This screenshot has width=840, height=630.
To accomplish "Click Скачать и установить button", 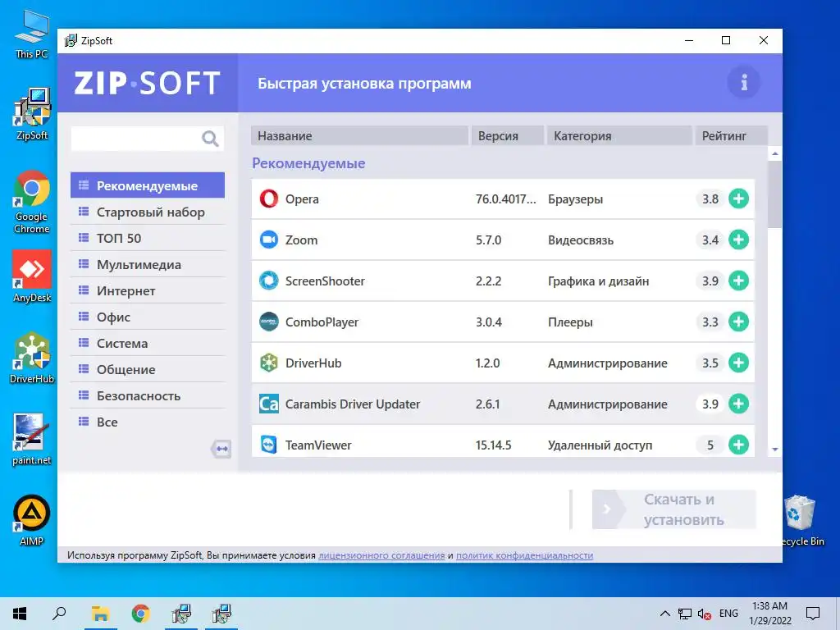I will click(x=674, y=509).
